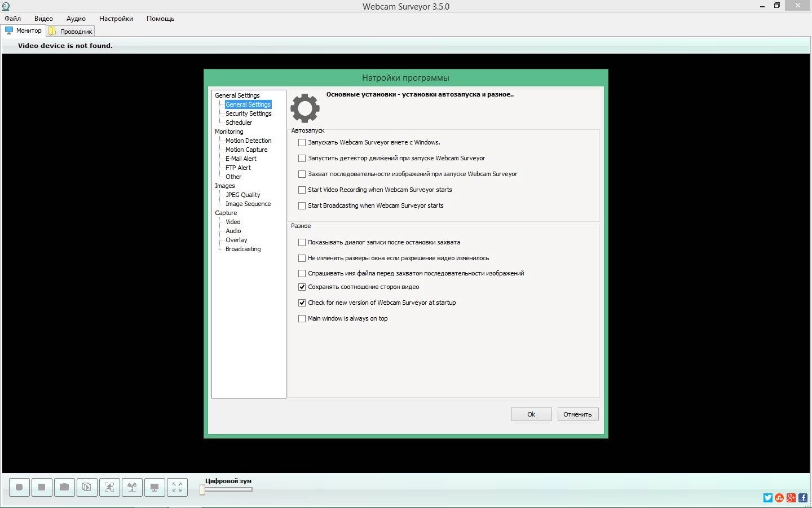Open the Файл menu
812x508 pixels.
point(12,19)
